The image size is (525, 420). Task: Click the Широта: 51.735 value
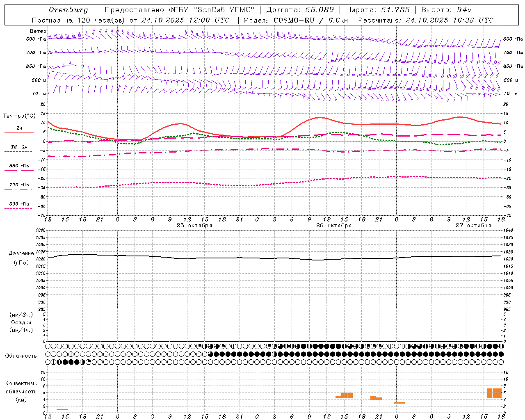[377, 10]
